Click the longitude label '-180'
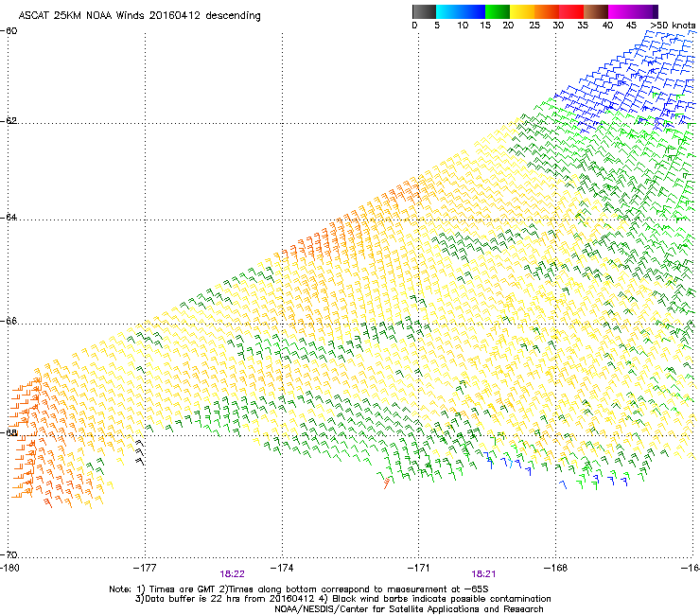 tap(9, 568)
